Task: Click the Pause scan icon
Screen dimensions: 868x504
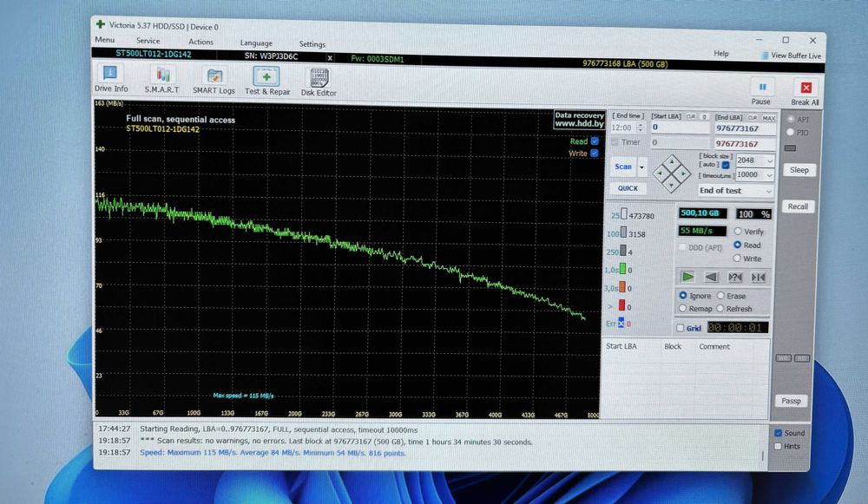Action: pyautogui.click(x=761, y=91)
